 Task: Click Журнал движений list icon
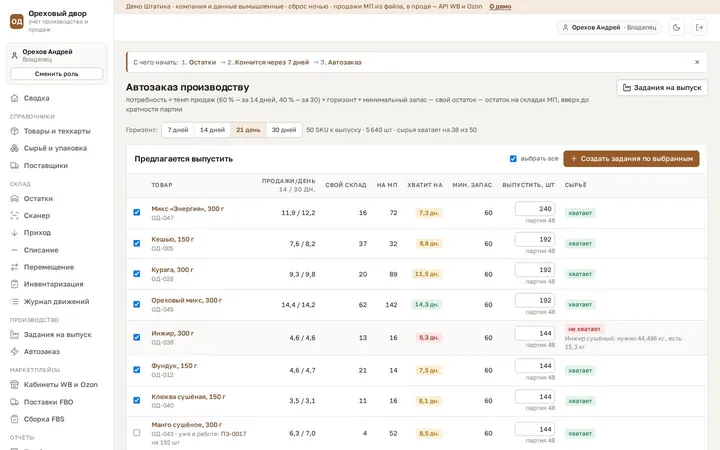pyautogui.click(x=15, y=302)
